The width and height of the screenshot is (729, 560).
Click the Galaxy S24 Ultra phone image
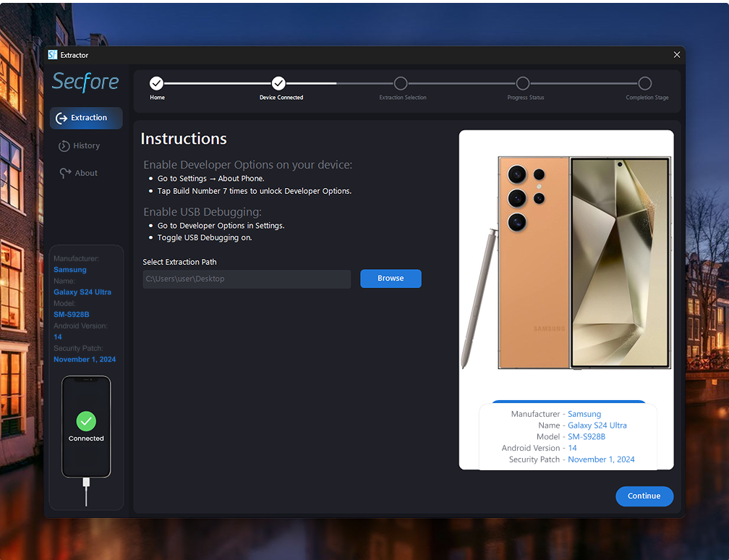click(566, 263)
